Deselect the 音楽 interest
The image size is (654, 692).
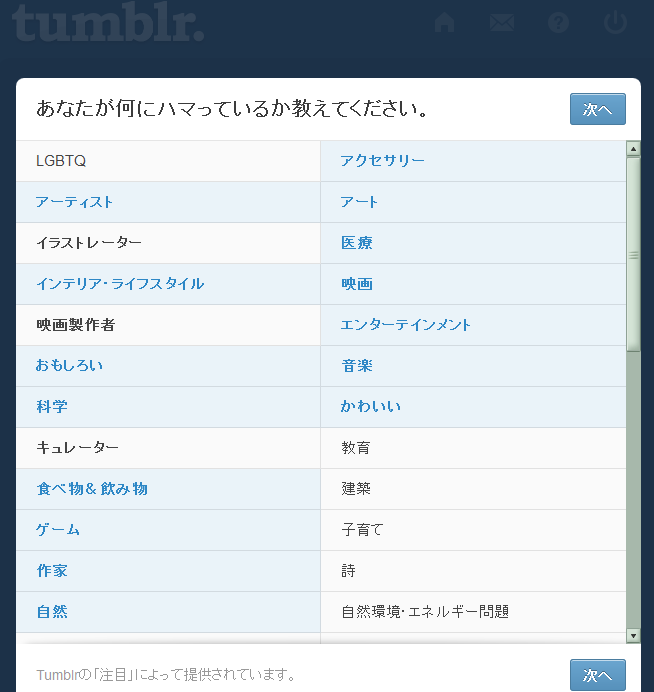pos(473,366)
